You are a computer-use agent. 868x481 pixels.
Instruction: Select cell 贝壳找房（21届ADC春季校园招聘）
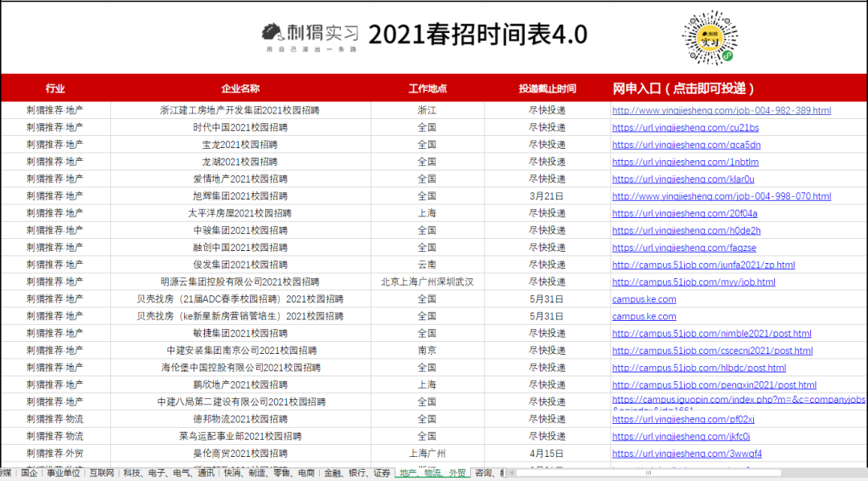240,299
